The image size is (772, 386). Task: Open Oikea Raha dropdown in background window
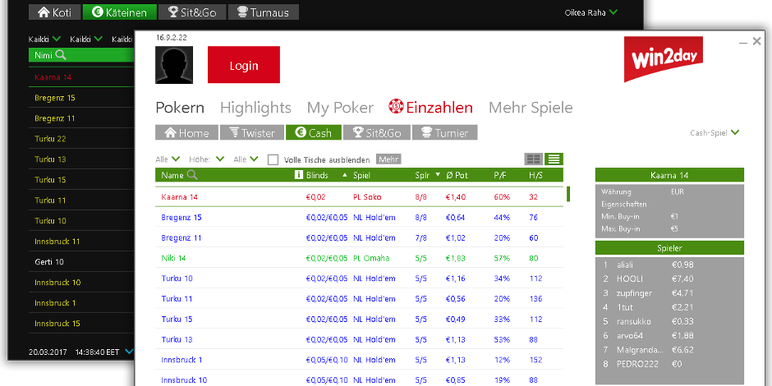[591, 13]
